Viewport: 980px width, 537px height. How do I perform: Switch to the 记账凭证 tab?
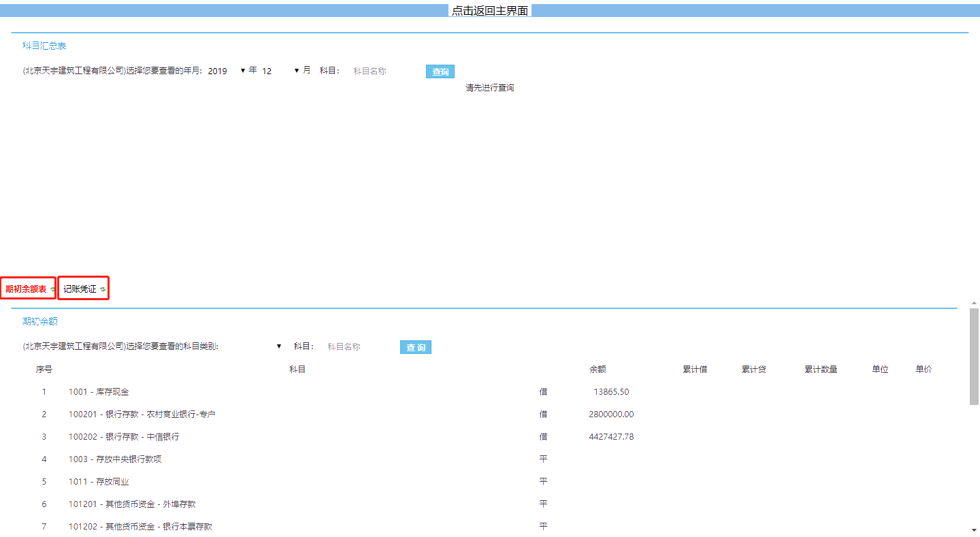80,289
